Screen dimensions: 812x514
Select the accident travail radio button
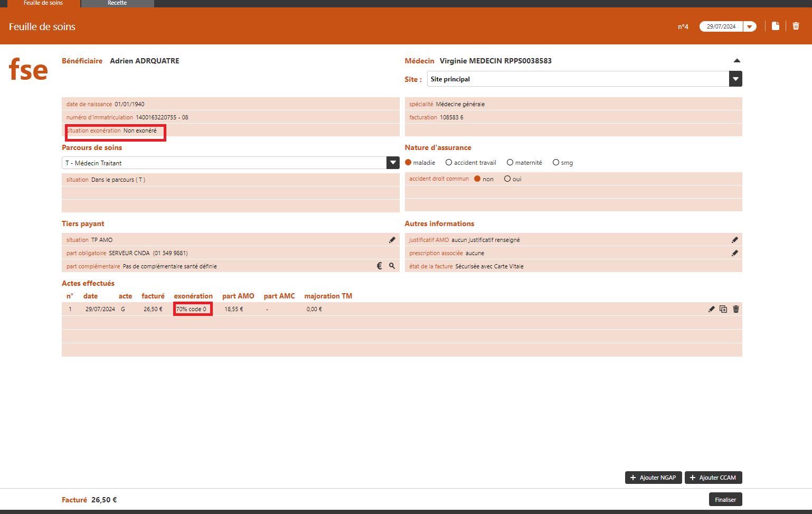449,163
